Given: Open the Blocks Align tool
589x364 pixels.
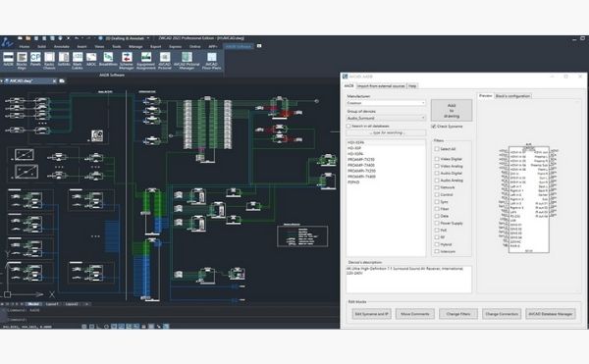Looking at the screenshot, I should 22,61.
